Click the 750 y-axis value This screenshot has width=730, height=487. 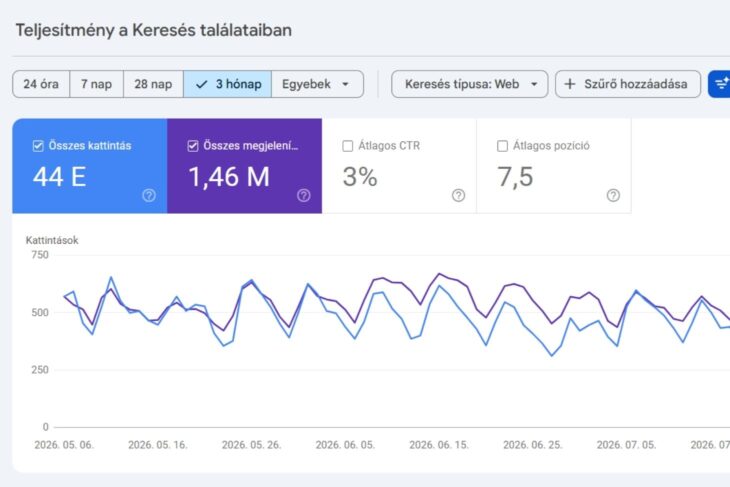[x=40, y=255]
